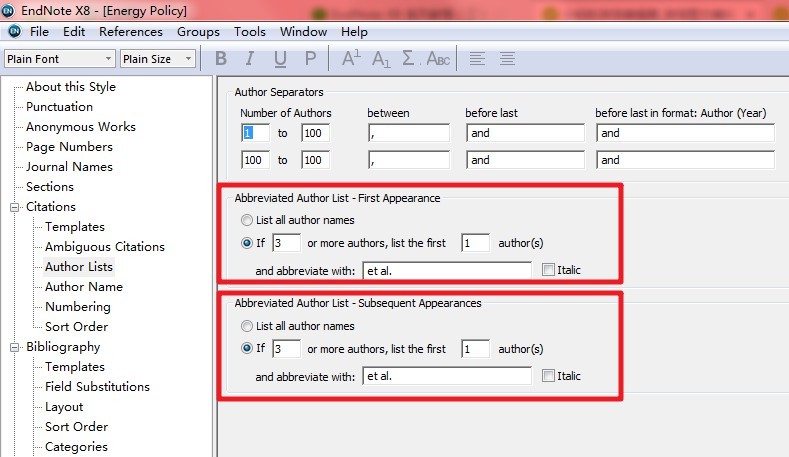Viewport: 789px width, 457px height.
Task: Toggle Underline formatting icon
Action: click(x=280, y=59)
